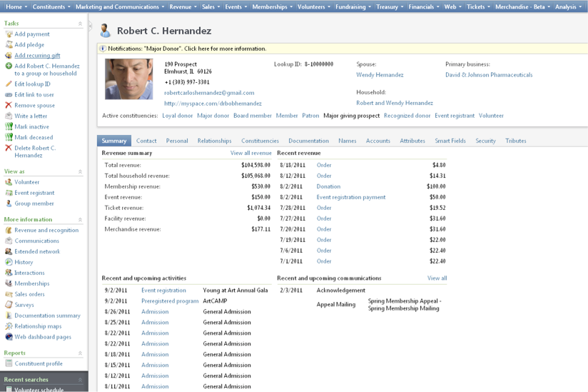
Task: Click the Volunteer view-as icon
Action: [x=9, y=182]
